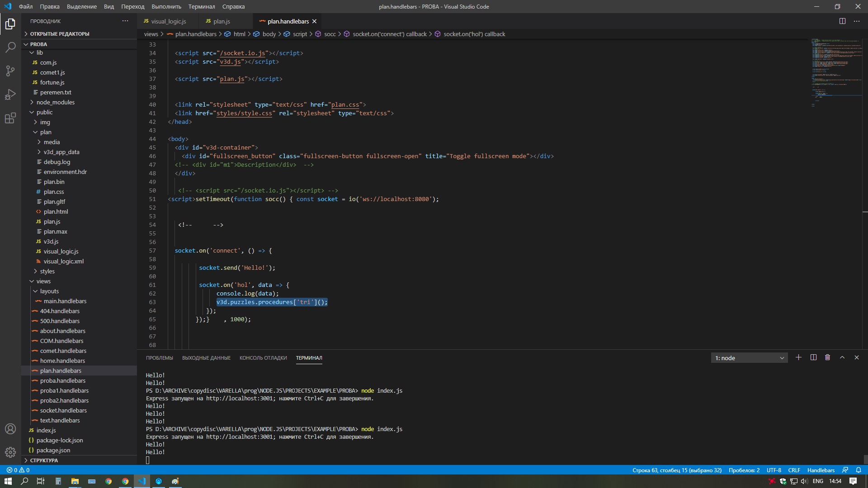Change language mode Handlebars
Image resolution: width=868 pixels, height=488 pixels.
click(821, 470)
